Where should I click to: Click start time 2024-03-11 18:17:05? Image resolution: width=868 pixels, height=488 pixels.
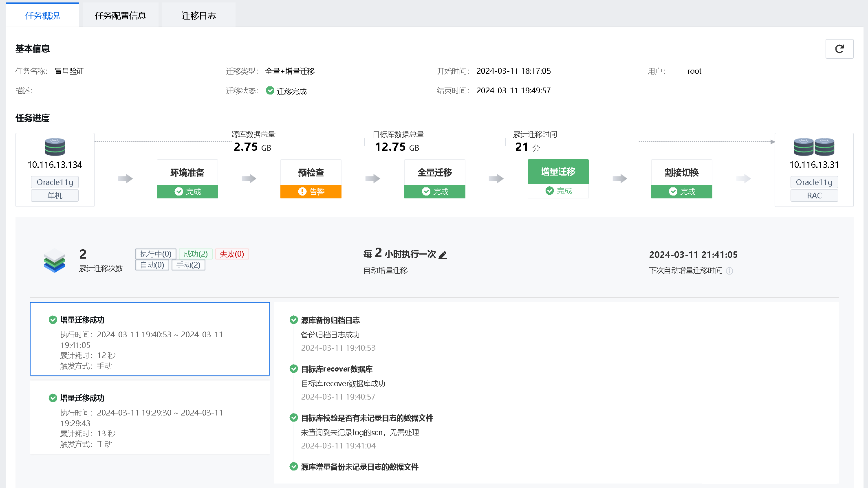click(x=513, y=71)
